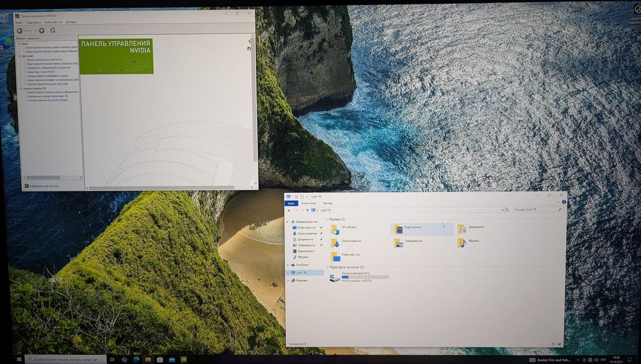Click Explorer's up-one-level arrow
641x364 pixels.
(x=308, y=210)
